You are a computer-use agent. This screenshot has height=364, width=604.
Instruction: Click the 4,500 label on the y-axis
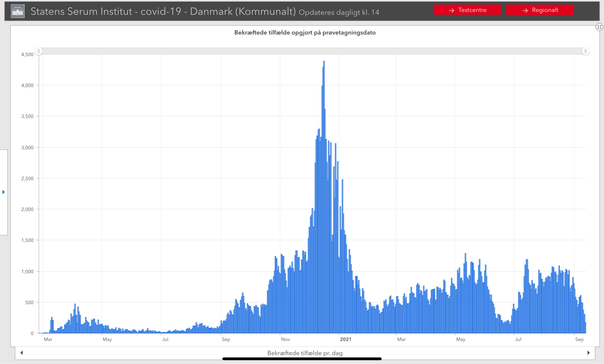[x=27, y=54]
